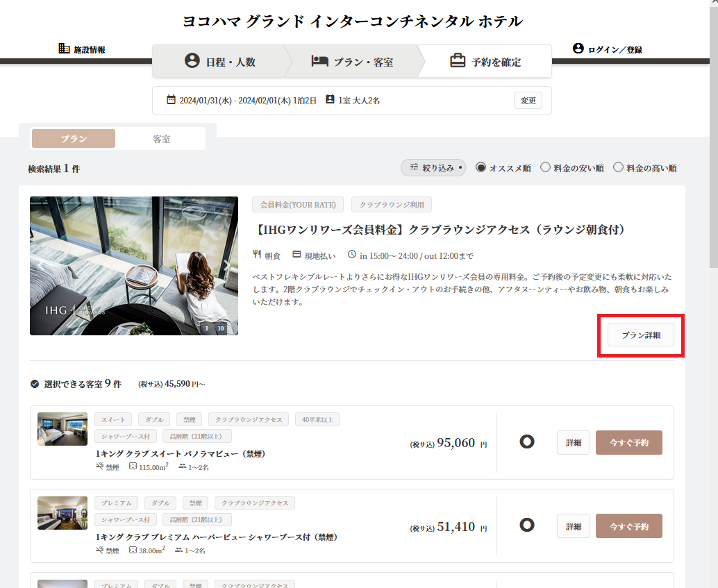Click the occupancy icon of the 115.00m² room
This screenshot has height=588, width=718.
[182, 467]
